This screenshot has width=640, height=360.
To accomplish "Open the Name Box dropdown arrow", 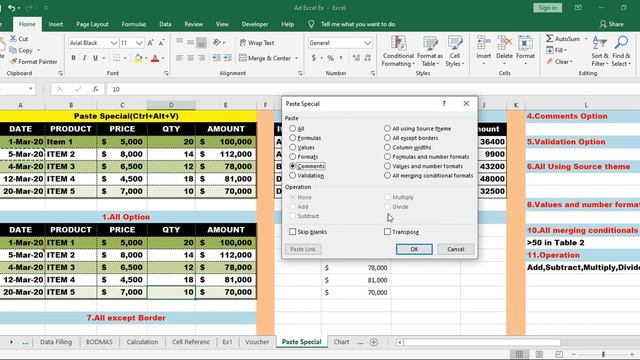I will [x=30, y=89].
